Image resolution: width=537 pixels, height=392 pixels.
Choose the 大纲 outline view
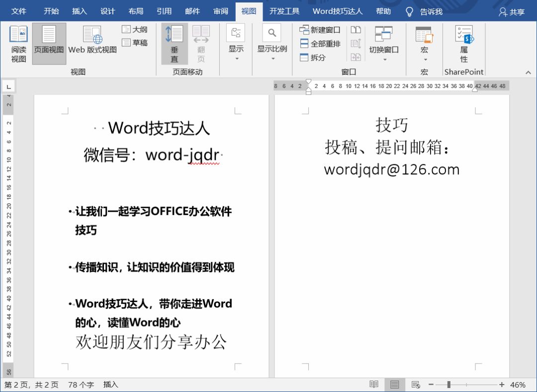point(135,30)
